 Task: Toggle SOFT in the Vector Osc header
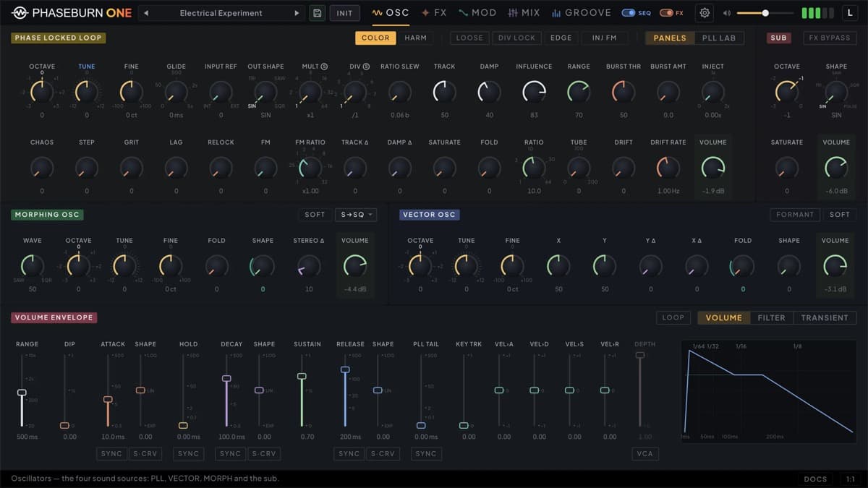tap(840, 215)
